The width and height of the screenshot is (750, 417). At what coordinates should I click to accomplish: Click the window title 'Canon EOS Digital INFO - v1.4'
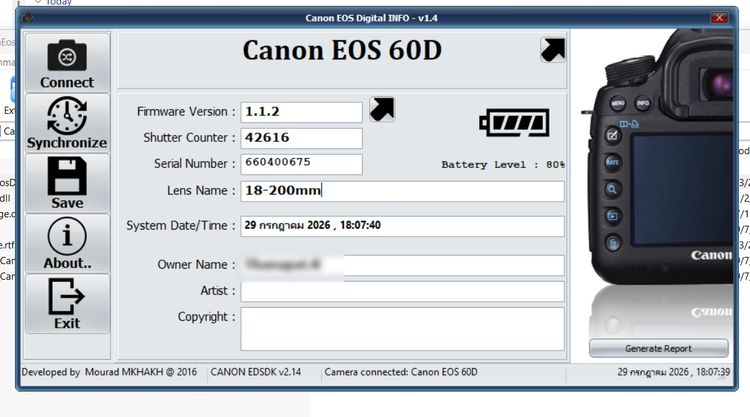tap(372, 18)
